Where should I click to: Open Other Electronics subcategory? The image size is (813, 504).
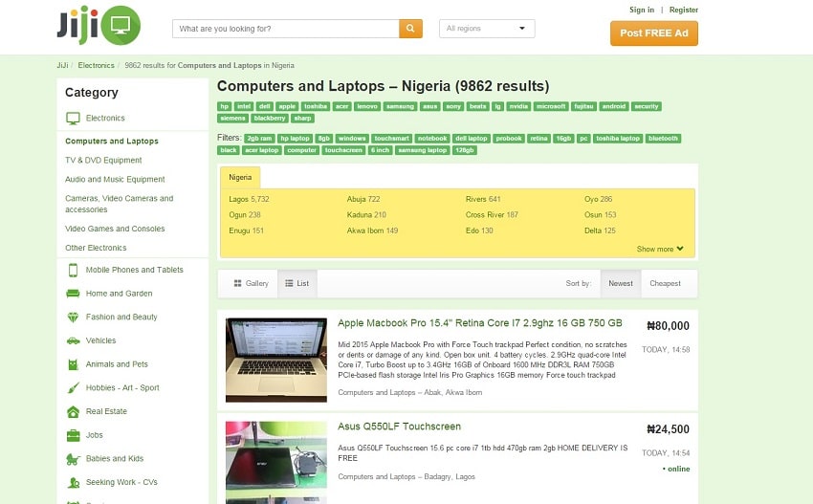coord(96,248)
